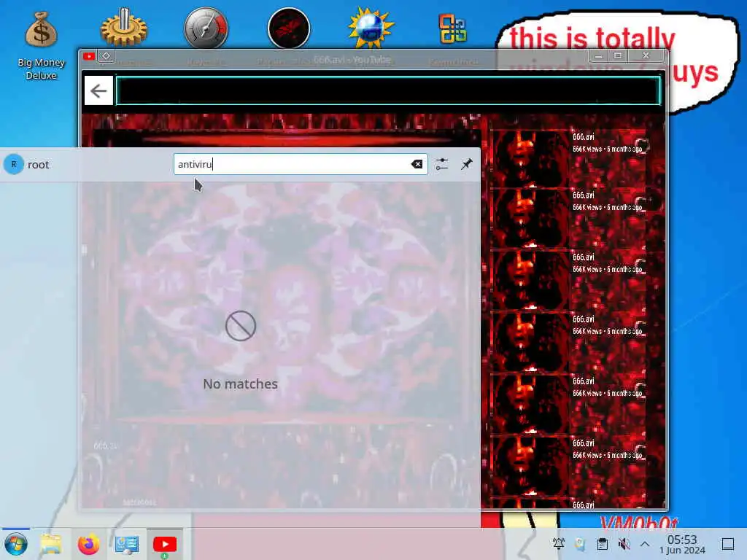Click the launcher search field containing antiviru
747x560 pixels.
click(x=300, y=164)
